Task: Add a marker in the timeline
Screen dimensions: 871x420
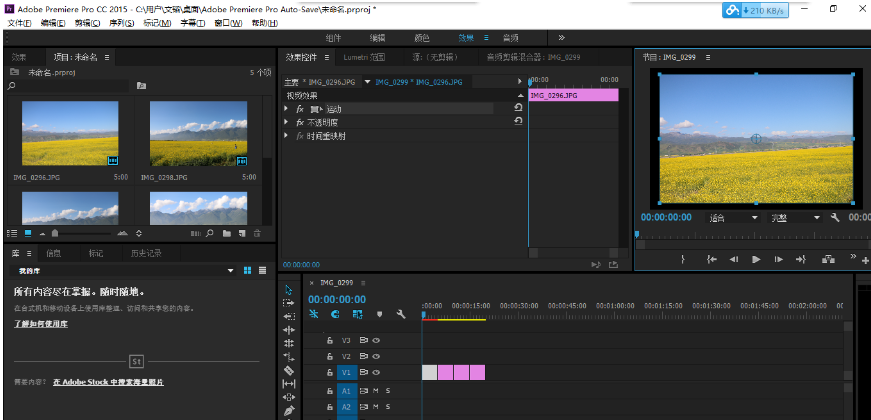Action: (x=379, y=314)
